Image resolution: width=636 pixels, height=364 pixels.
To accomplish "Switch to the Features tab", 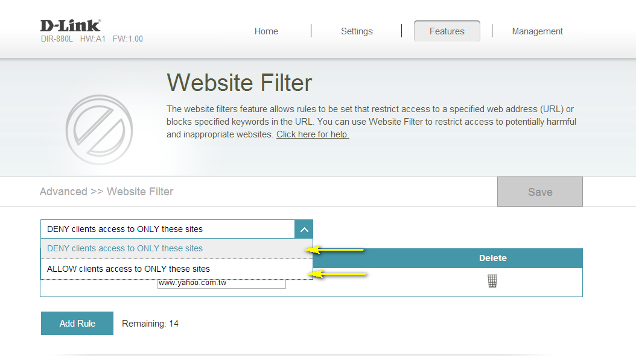I will tap(447, 31).
